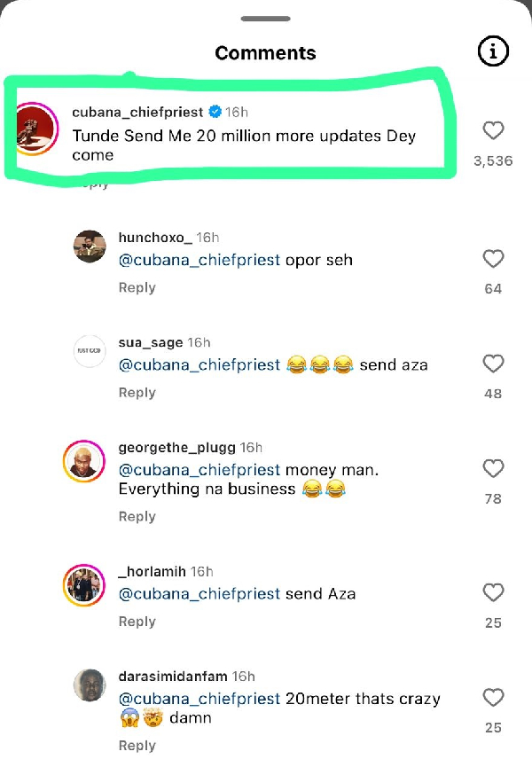
Task: Heart _horlamih's "send Aza" reply
Action: pos(493,592)
